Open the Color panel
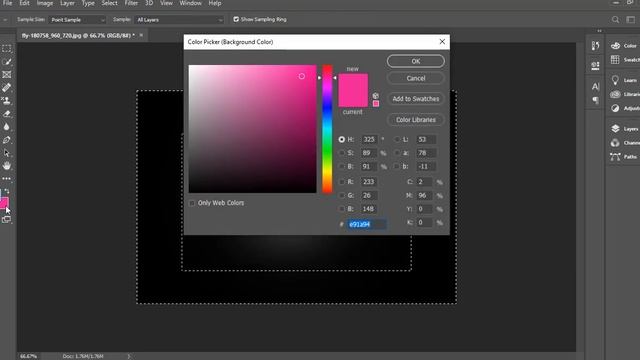 click(624, 46)
